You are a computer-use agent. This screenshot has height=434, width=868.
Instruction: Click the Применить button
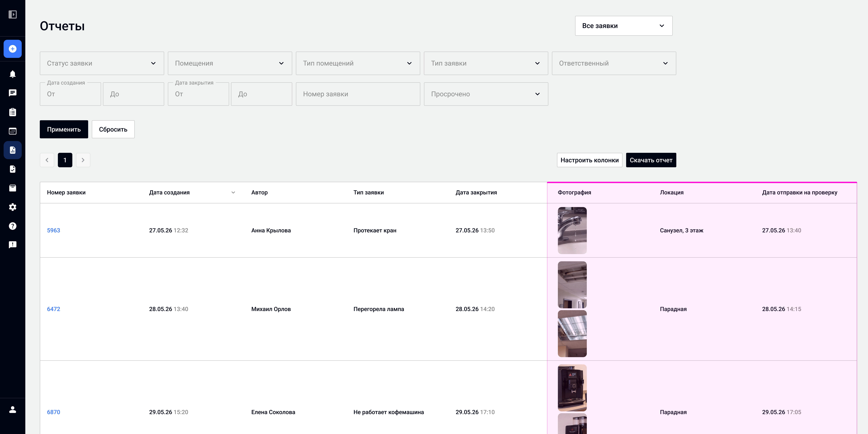64,129
